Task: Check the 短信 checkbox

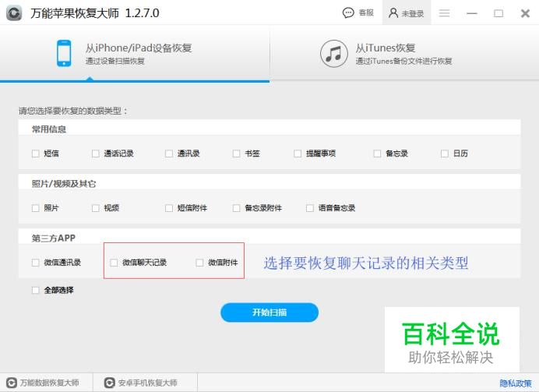Action: pyautogui.click(x=35, y=154)
